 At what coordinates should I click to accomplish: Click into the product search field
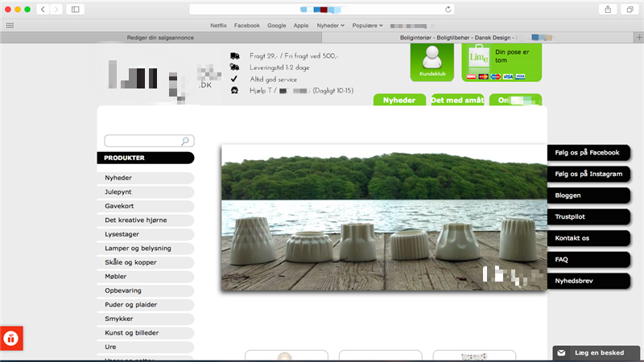[x=143, y=141]
